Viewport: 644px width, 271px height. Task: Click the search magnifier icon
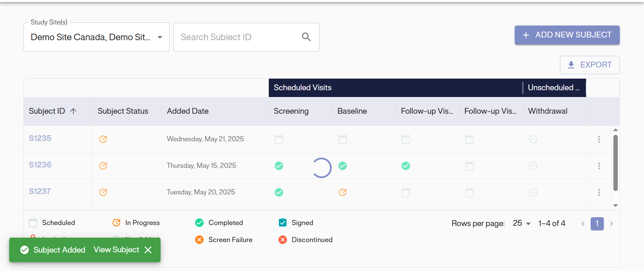coord(306,37)
